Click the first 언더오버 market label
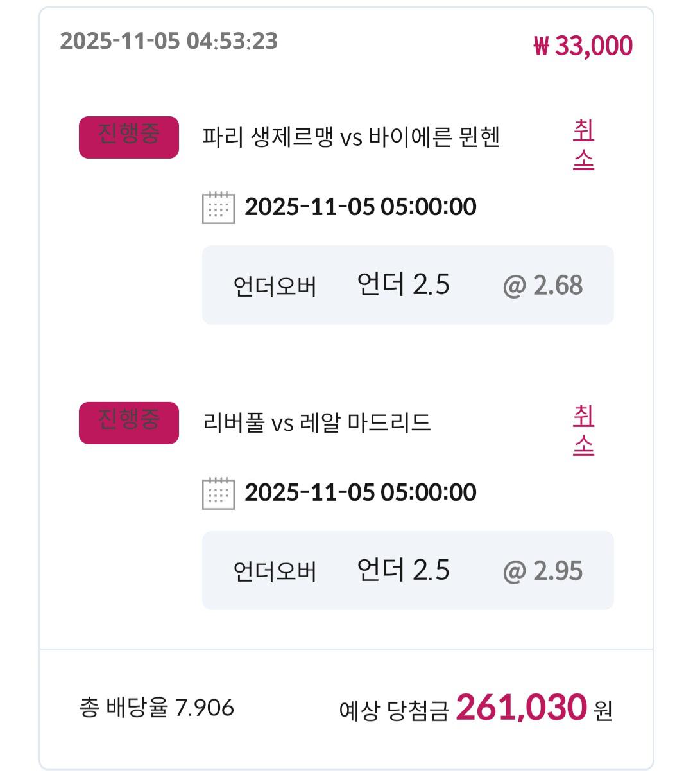Image resolution: width=693 pixels, height=784 pixels. (275, 286)
